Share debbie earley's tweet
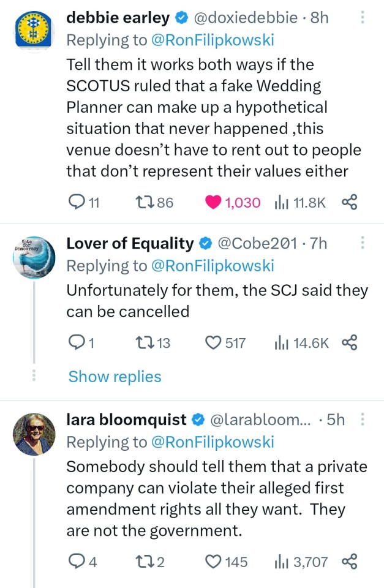384x588 pixels. click(x=349, y=202)
